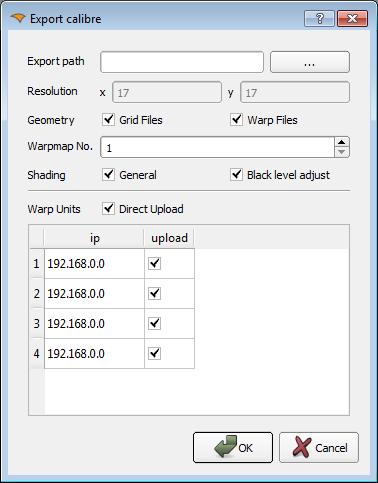Toggle the Warp Files checkbox

click(236, 119)
